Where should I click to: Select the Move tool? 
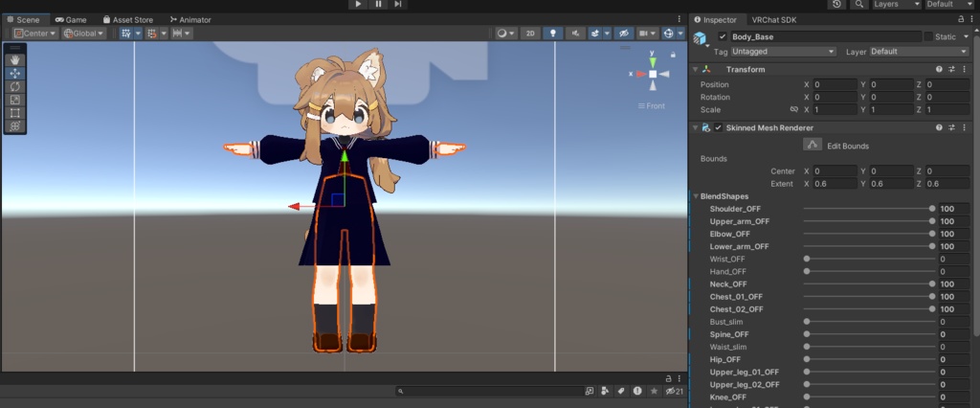point(15,73)
